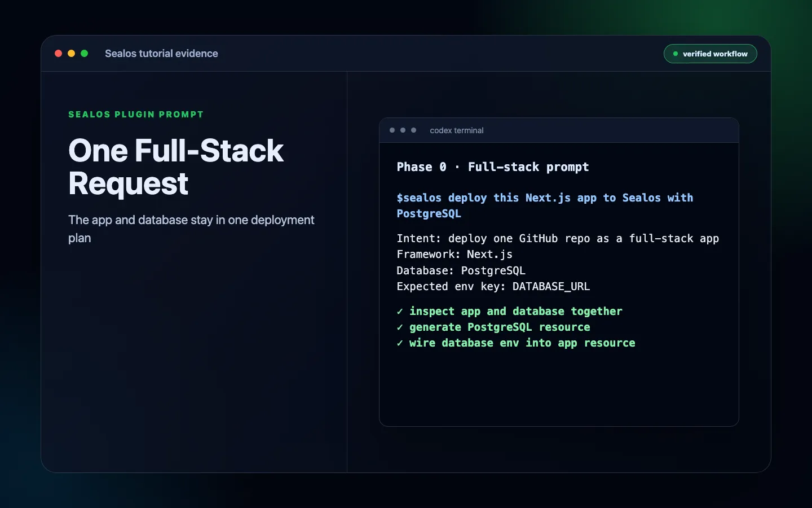This screenshot has height=508, width=812.
Task: Click the 'Intent: deploy one GitHub repo' line
Action: (558, 238)
